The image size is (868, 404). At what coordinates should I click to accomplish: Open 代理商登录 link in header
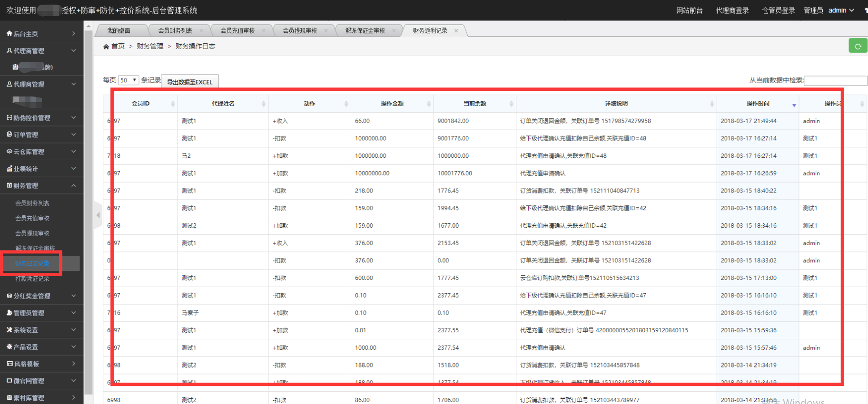[732, 10]
